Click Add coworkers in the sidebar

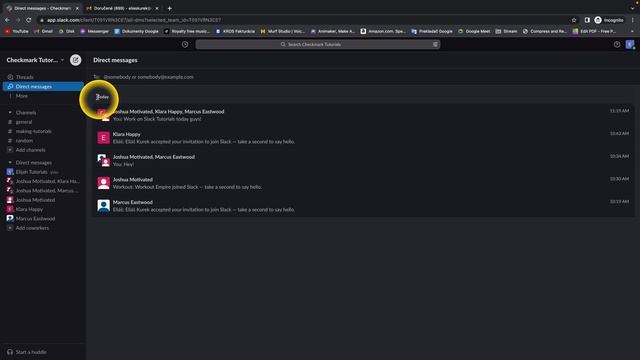click(x=43, y=228)
